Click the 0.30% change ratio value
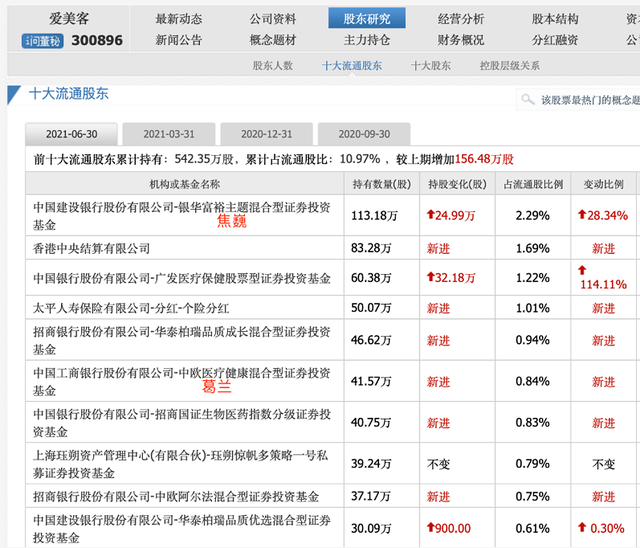 601,528
